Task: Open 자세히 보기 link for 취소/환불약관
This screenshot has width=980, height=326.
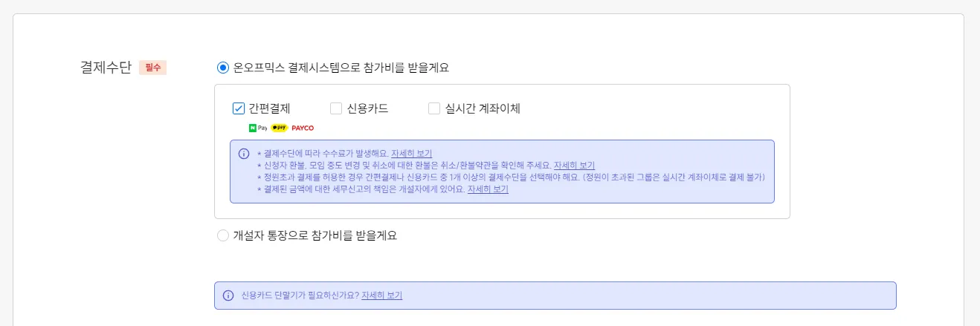Action: tap(574, 166)
